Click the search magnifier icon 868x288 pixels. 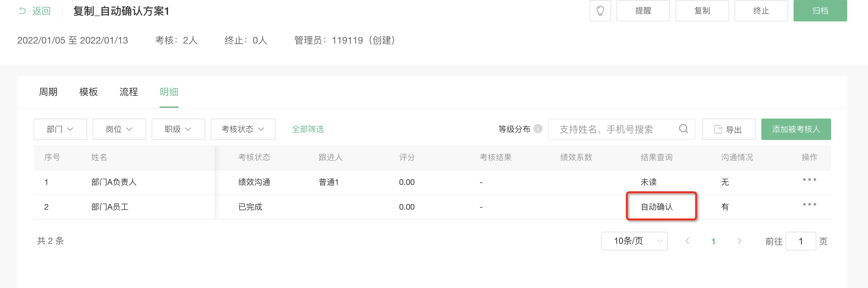[683, 129]
